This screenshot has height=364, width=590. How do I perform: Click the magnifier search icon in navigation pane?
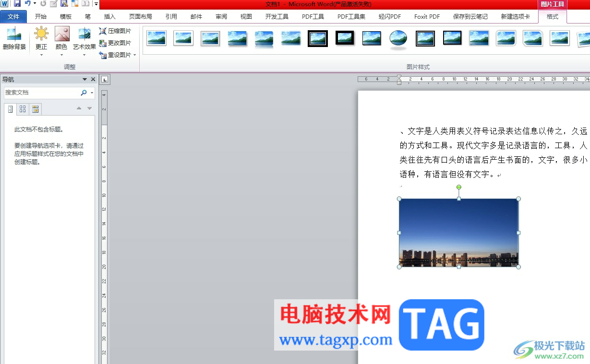point(84,93)
